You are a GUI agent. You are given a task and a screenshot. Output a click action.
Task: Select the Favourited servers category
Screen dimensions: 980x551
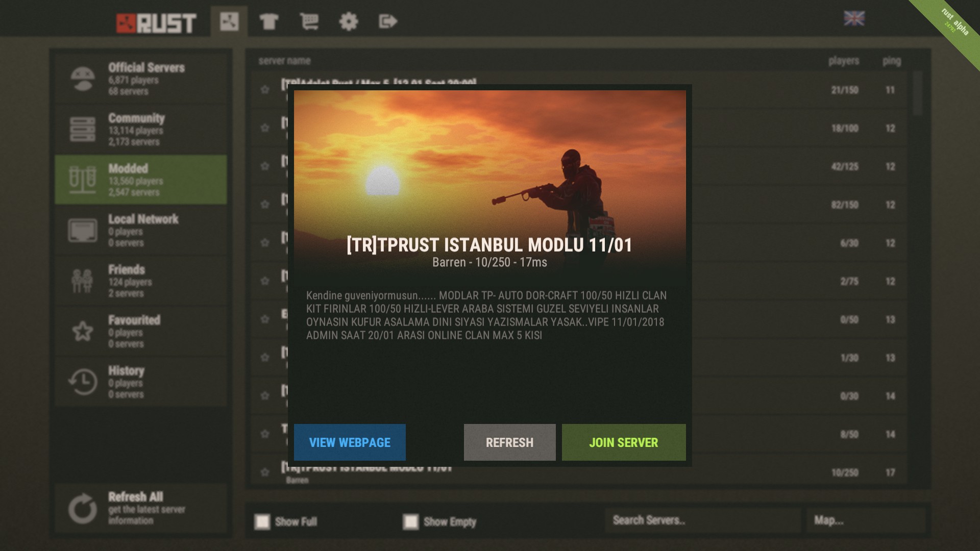[x=141, y=332]
